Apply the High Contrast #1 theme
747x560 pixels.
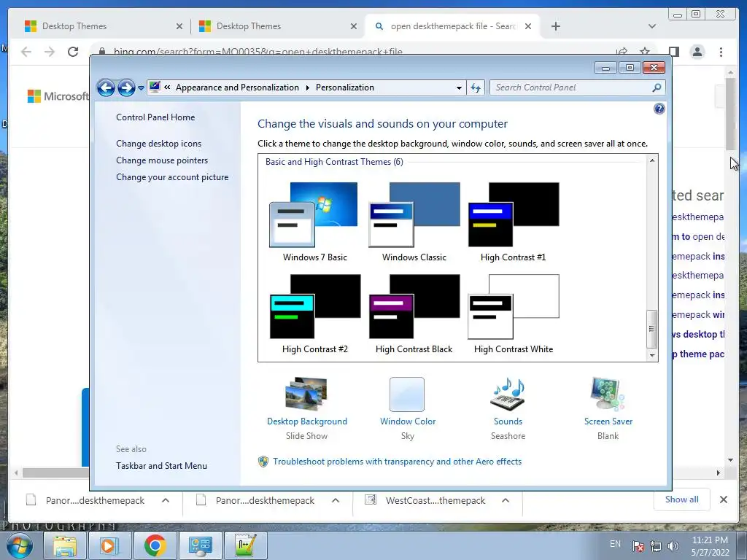[513, 222]
